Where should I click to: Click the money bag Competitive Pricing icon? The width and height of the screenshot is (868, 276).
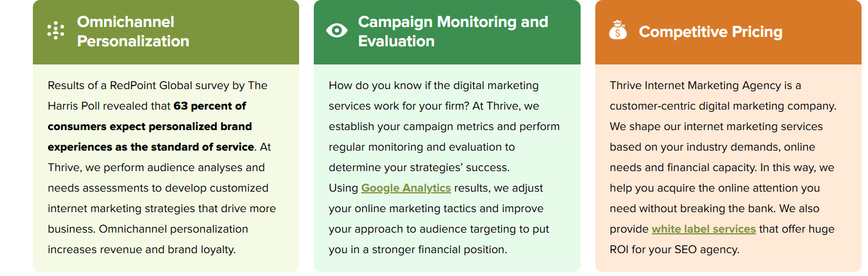(x=618, y=30)
